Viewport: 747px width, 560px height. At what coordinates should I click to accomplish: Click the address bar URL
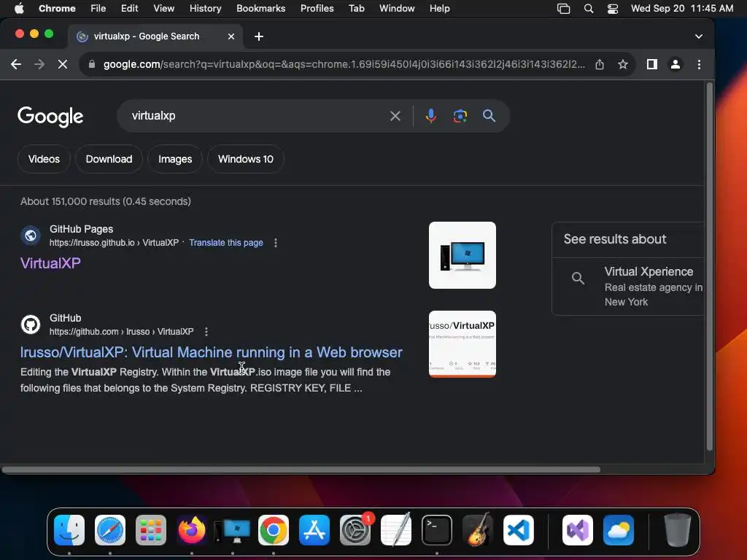[344, 64]
